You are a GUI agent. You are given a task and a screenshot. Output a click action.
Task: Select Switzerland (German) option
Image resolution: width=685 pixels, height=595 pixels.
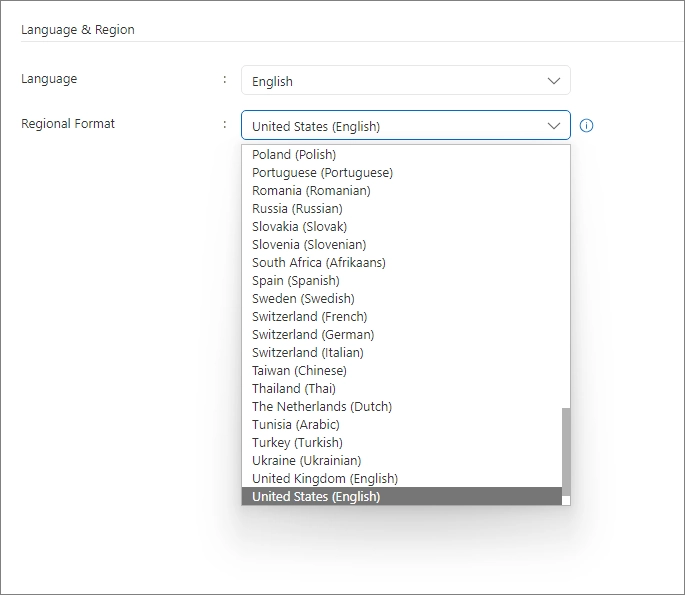pyautogui.click(x=313, y=335)
